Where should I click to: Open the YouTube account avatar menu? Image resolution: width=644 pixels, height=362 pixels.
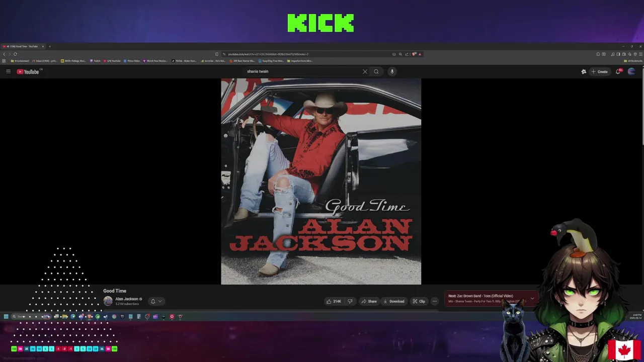point(631,71)
